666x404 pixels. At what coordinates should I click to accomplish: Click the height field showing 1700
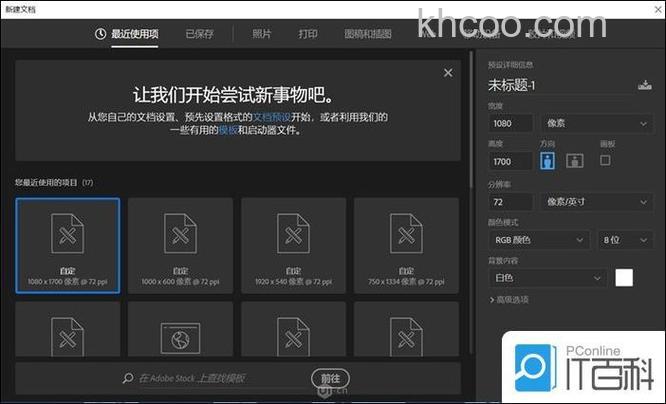pyautogui.click(x=510, y=161)
